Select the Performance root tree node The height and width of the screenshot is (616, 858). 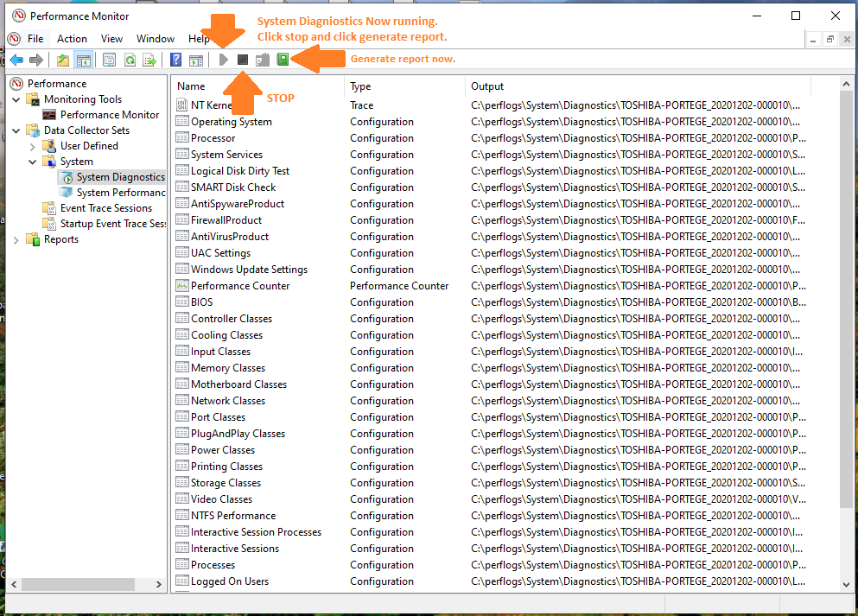tap(57, 83)
